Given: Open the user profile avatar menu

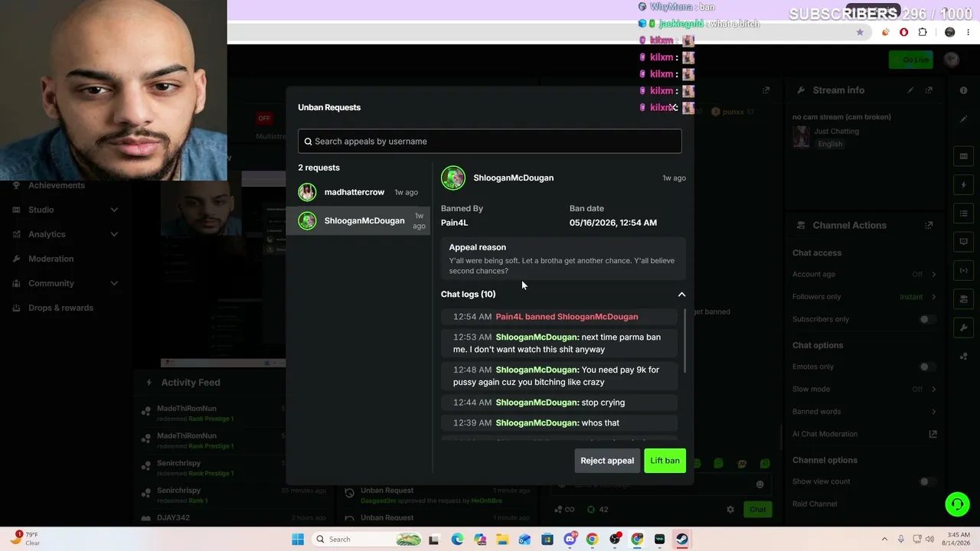Looking at the screenshot, I should coord(952,60).
